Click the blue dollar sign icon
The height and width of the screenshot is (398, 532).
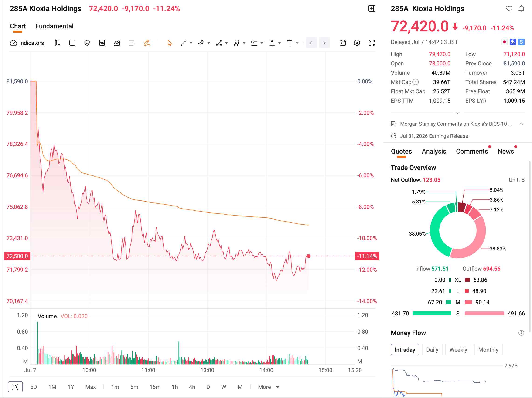click(x=521, y=42)
